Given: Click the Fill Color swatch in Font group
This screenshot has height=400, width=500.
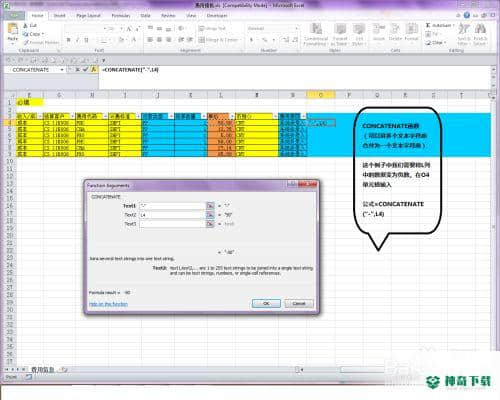Looking at the screenshot, I should (x=122, y=40).
